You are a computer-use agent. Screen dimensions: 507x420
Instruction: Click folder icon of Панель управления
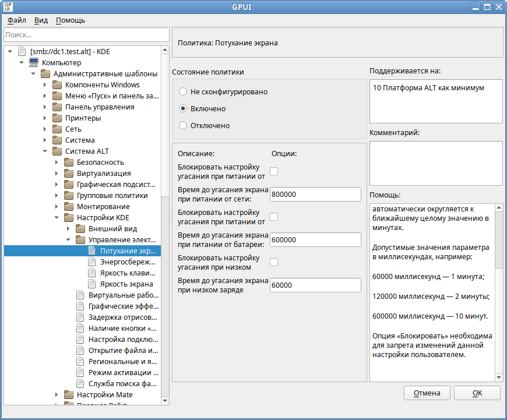[57, 107]
